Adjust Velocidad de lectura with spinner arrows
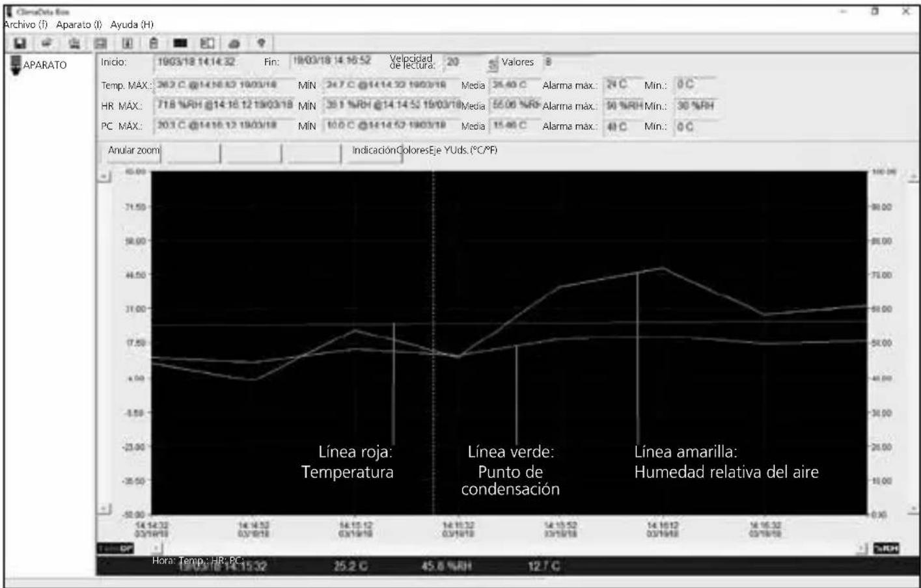 (492, 63)
